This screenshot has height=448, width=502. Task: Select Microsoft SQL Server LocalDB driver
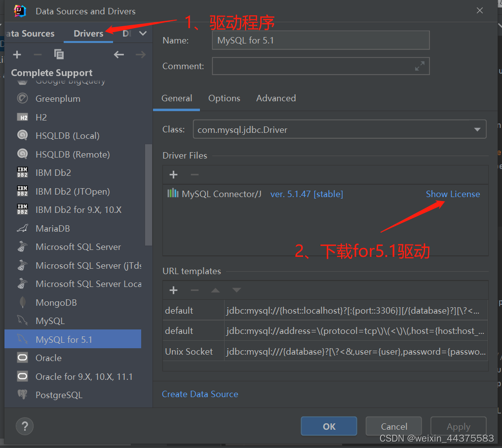pyautogui.click(x=73, y=284)
